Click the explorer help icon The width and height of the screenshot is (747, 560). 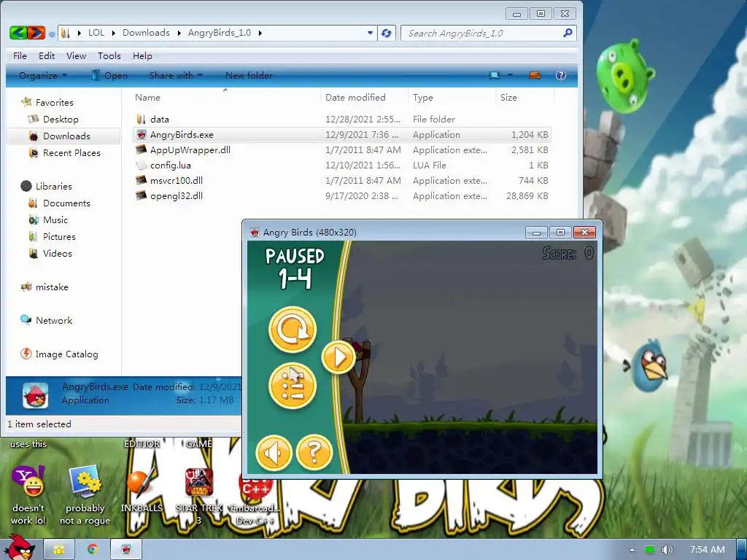pos(561,75)
